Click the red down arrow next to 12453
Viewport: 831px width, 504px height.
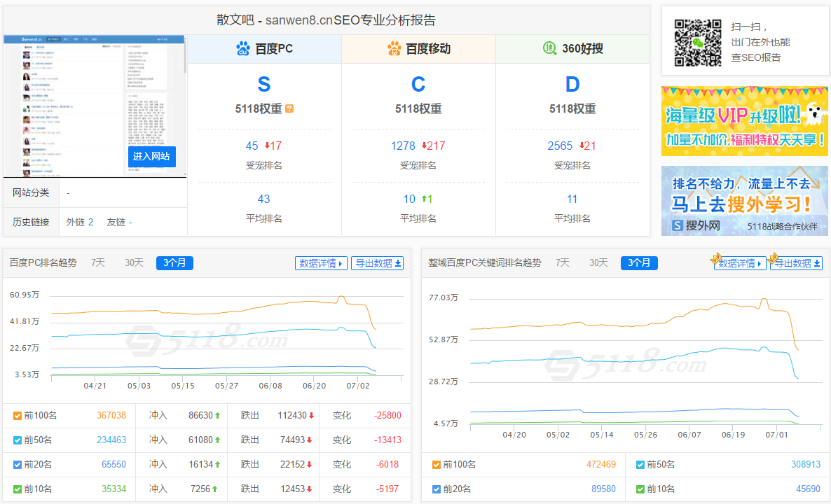pyautogui.click(x=310, y=489)
